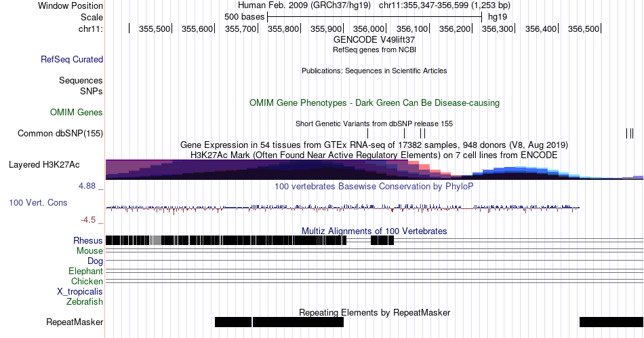This screenshot has height=338, width=644.
Task: Click the H3K27Ac Mark ENCODE track title
Action: point(374,155)
